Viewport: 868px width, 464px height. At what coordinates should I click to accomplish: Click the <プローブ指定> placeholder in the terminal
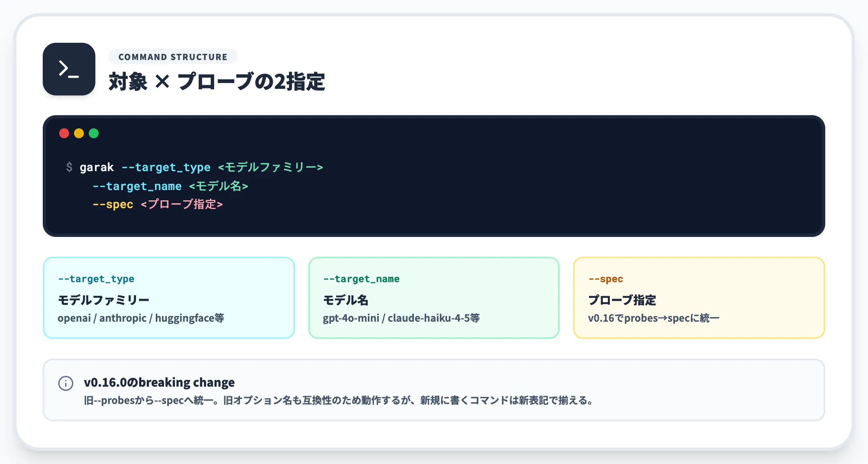(x=182, y=204)
